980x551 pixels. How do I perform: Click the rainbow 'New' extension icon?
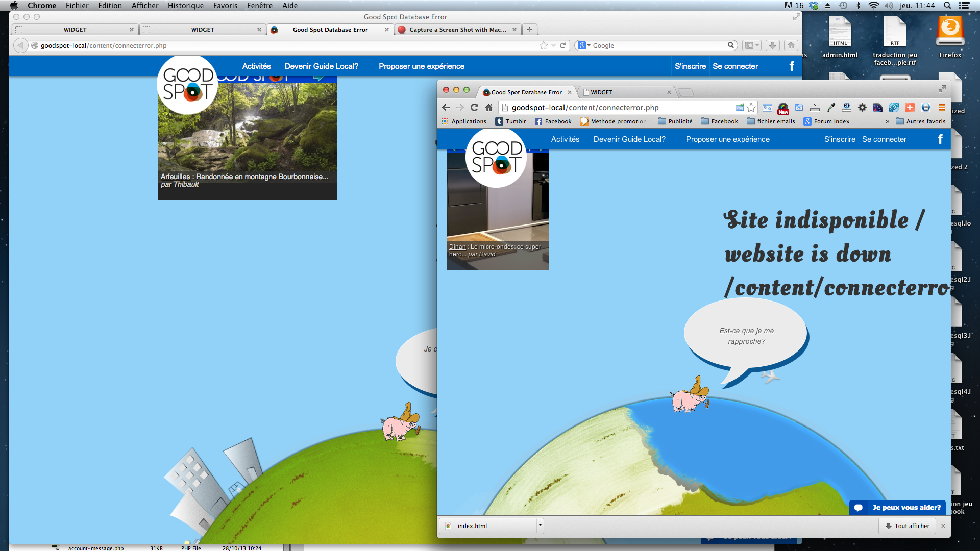[783, 108]
